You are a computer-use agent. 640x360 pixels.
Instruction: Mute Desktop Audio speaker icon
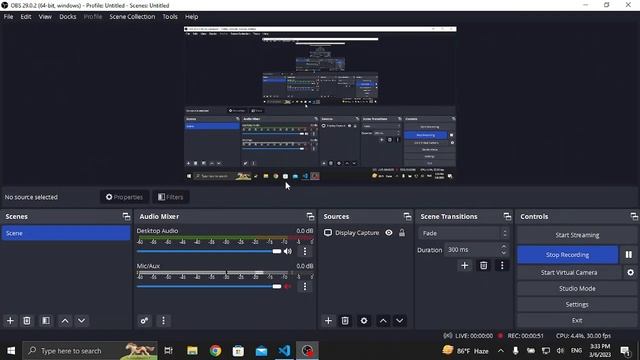pyautogui.click(x=288, y=251)
